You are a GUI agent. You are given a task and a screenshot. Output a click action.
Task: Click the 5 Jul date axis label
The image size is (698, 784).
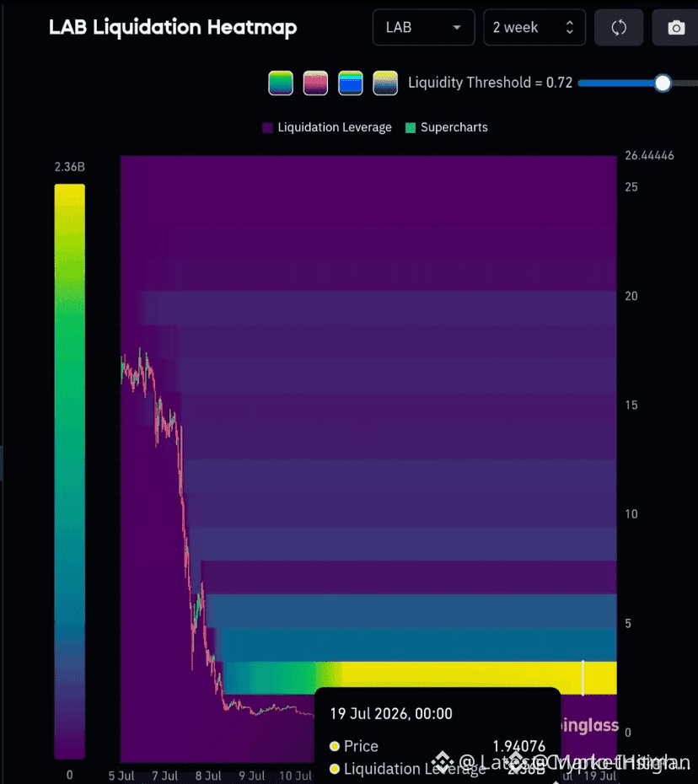tap(121, 776)
